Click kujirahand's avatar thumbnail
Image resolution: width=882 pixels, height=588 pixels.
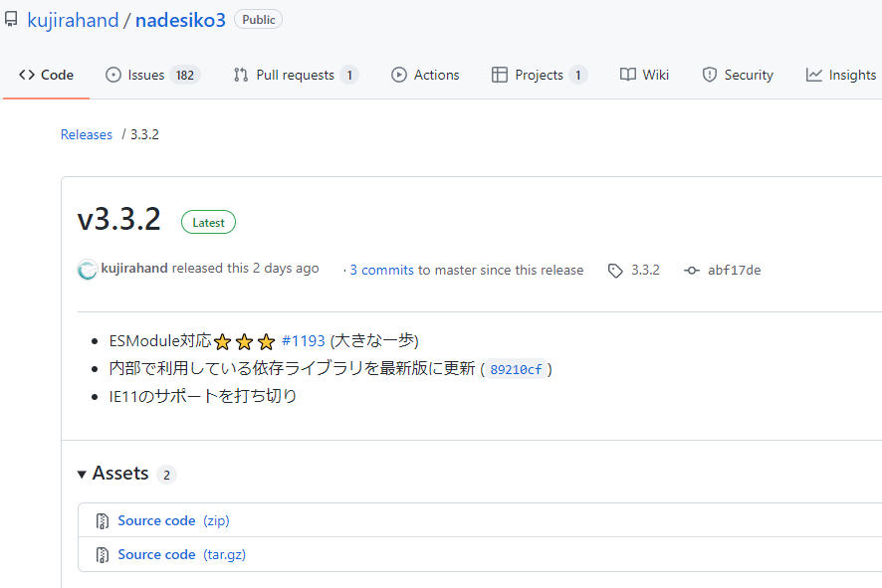(87, 270)
